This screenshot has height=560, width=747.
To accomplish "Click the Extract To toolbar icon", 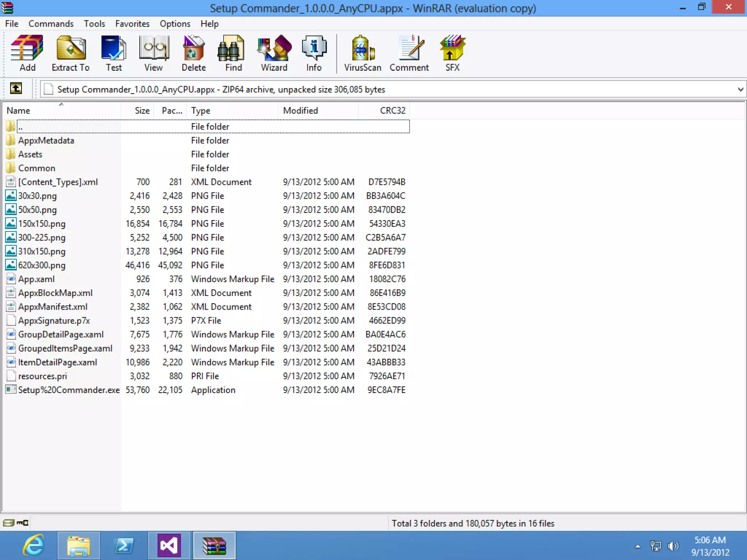I will [x=71, y=53].
